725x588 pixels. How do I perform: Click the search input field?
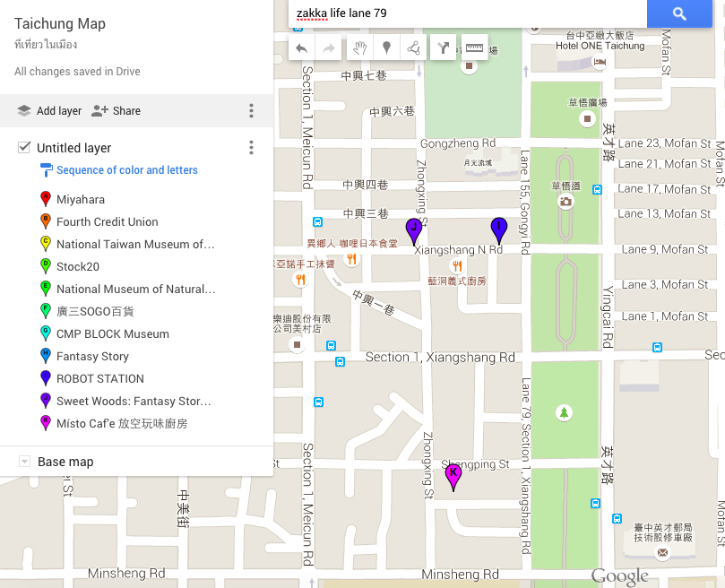(x=466, y=13)
